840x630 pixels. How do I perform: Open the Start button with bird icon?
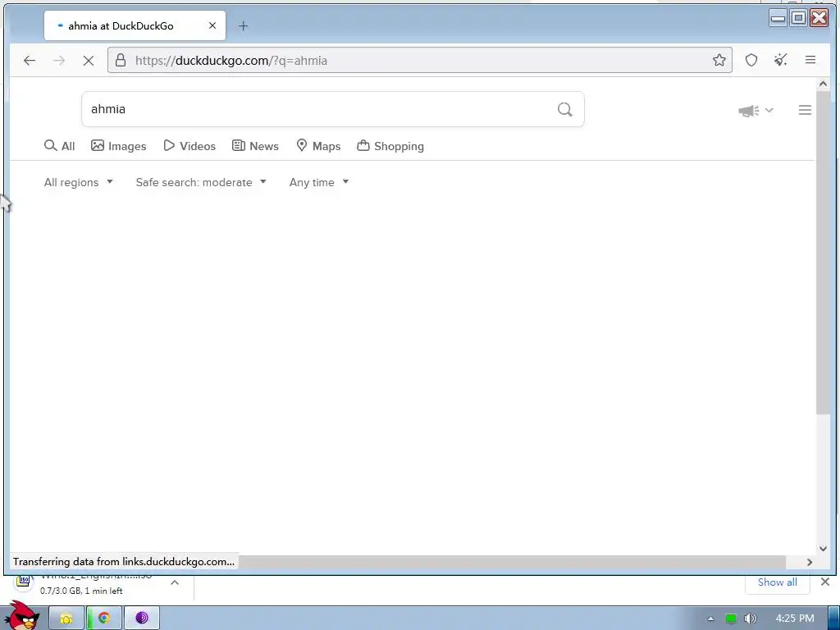point(21,616)
